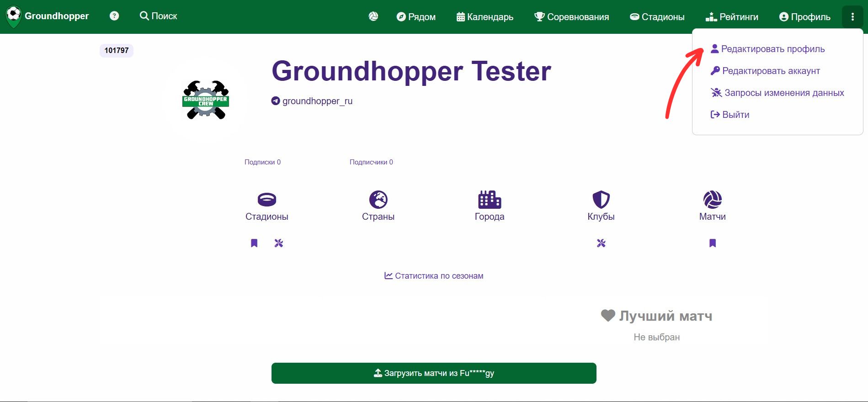Select Выйти to log out
The image size is (868, 402).
click(730, 115)
